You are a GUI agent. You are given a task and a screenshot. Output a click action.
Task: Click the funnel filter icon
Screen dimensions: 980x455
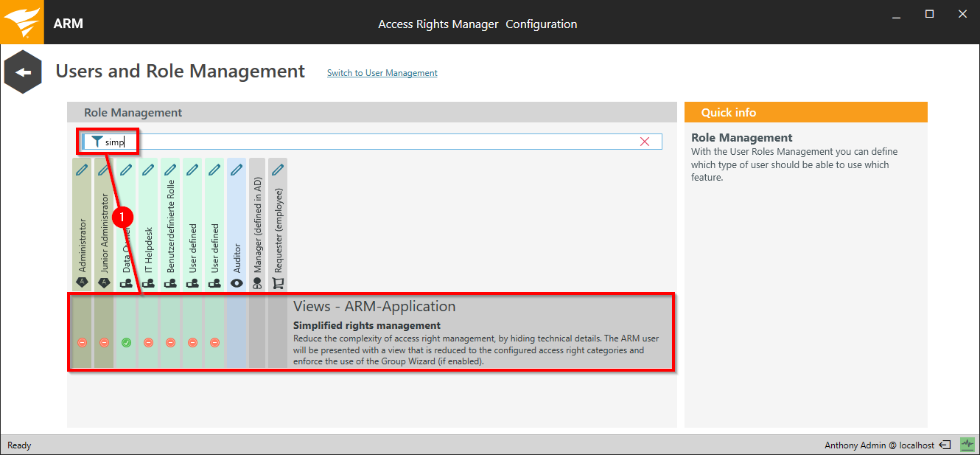tap(97, 142)
